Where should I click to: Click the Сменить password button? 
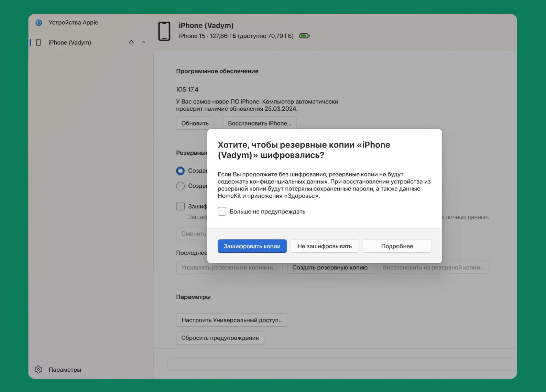[192, 233]
